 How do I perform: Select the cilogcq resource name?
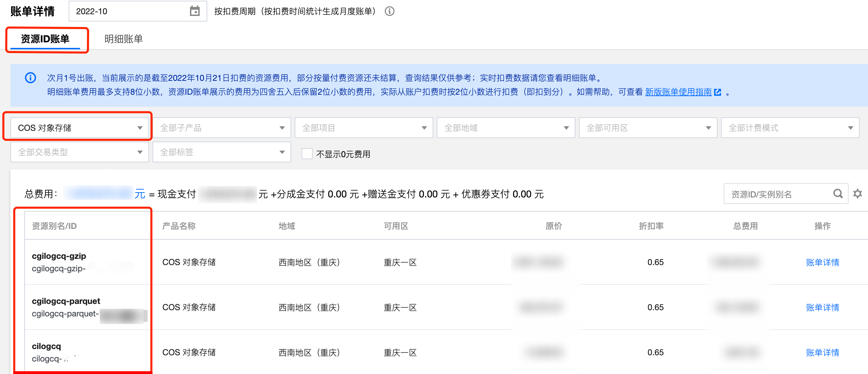point(46,346)
